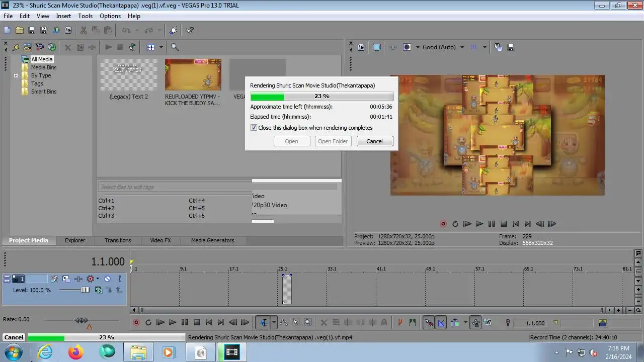Toggle Automatic Crossfades button

click(x=441, y=323)
